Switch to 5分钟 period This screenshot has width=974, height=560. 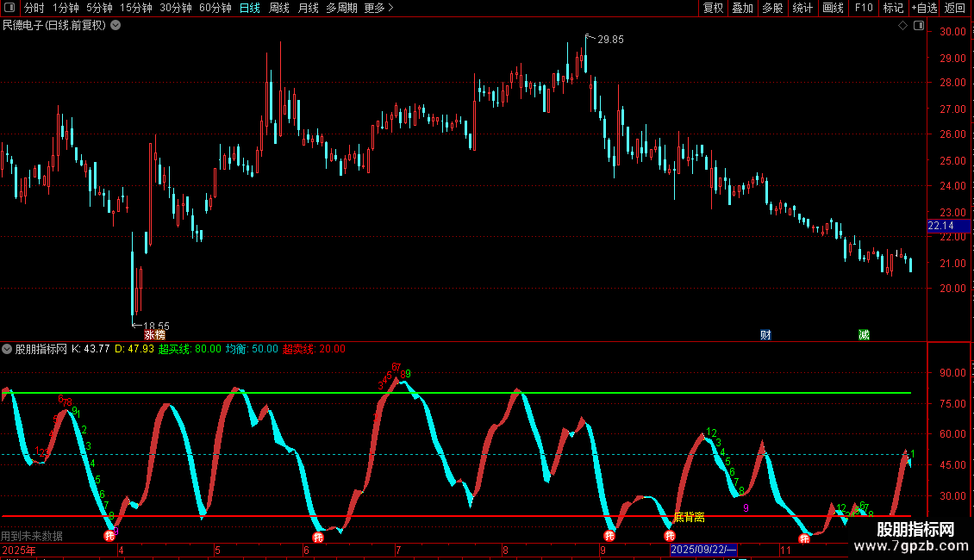click(x=99, y=9)
